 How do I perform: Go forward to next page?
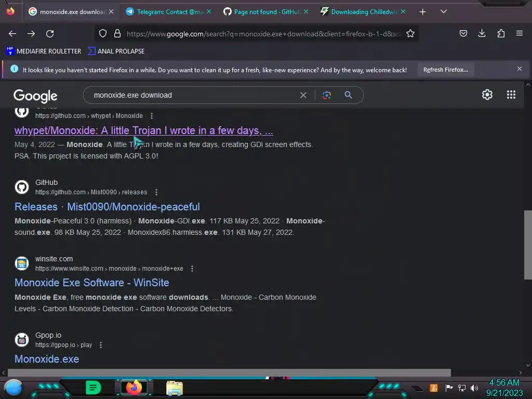tap(31, 34)
